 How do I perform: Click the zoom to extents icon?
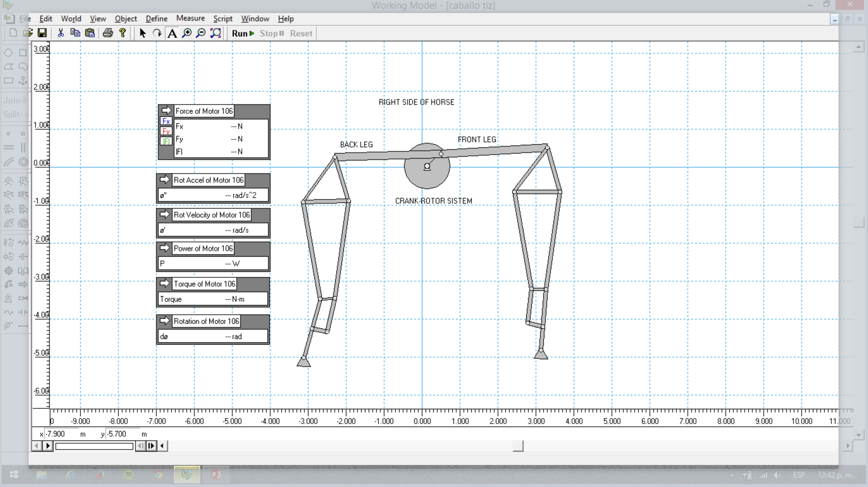click(x=216, y=33)
